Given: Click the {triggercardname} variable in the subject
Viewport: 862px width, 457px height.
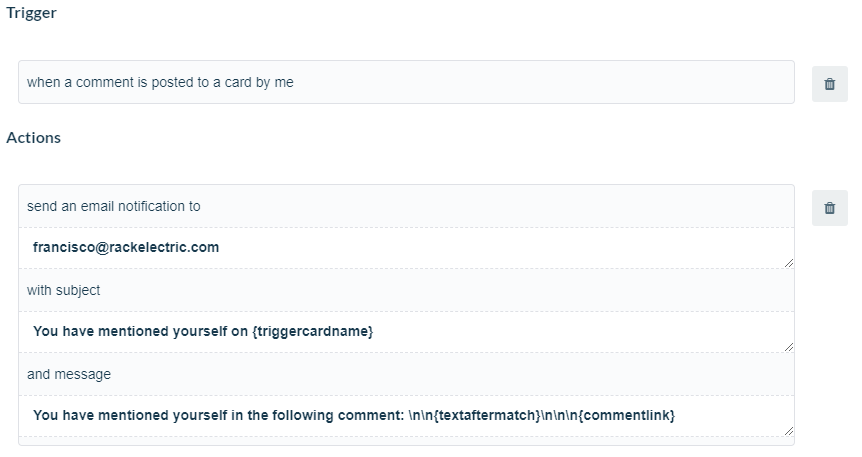Looking at the screenshot, I should 313,332.
